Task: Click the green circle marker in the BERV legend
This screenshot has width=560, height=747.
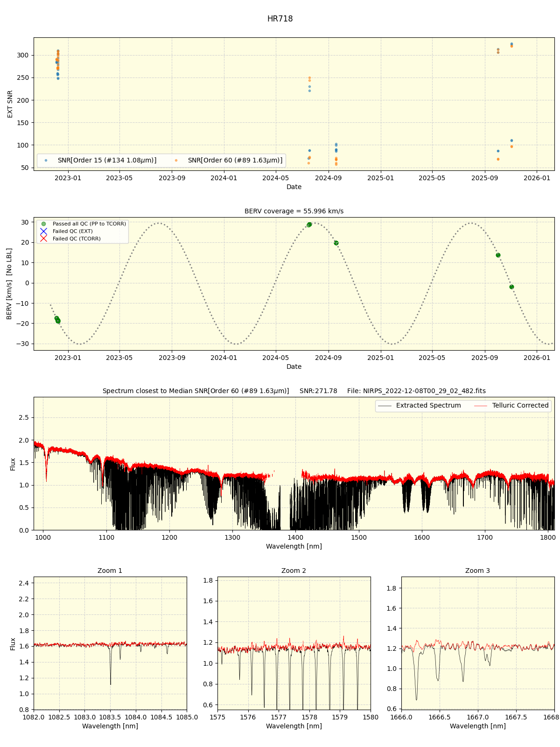Action: click(43, 224)
